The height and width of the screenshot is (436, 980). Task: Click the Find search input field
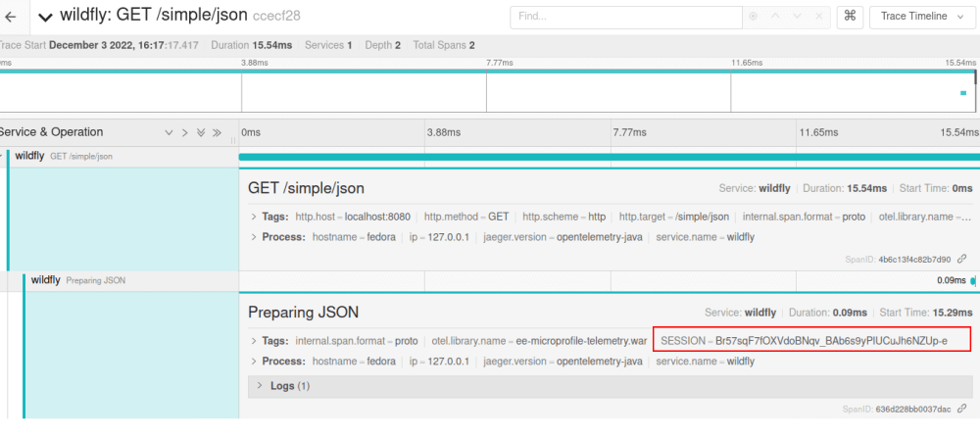pos(626,17)
